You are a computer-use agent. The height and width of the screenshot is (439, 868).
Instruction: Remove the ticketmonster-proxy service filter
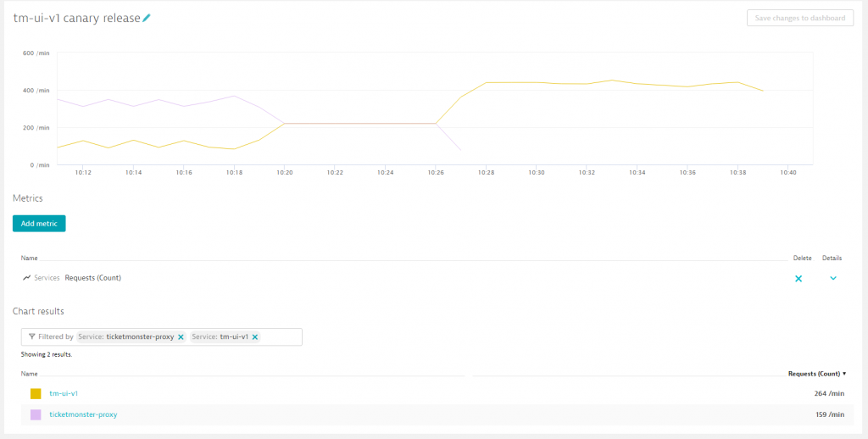[181, 336]
